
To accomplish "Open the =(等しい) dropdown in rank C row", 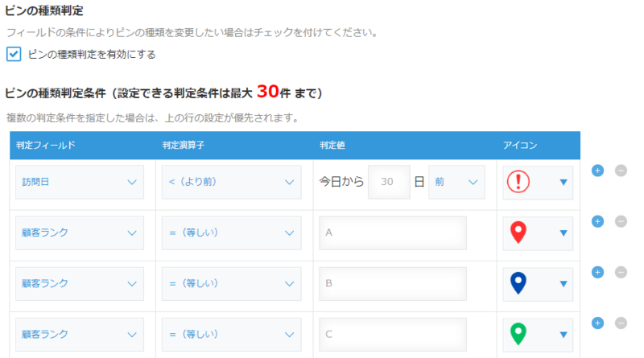I will [x=231, y=335].
